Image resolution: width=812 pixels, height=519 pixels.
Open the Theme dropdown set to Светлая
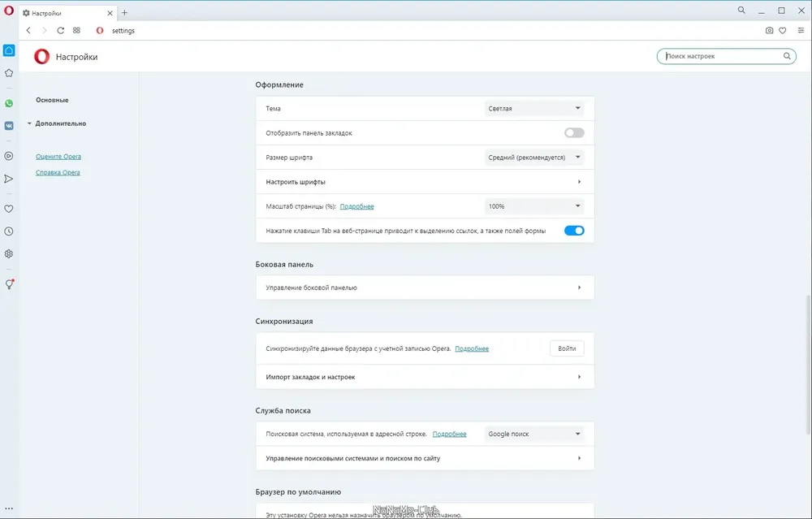pyautogui.click(x=533, y=108)
